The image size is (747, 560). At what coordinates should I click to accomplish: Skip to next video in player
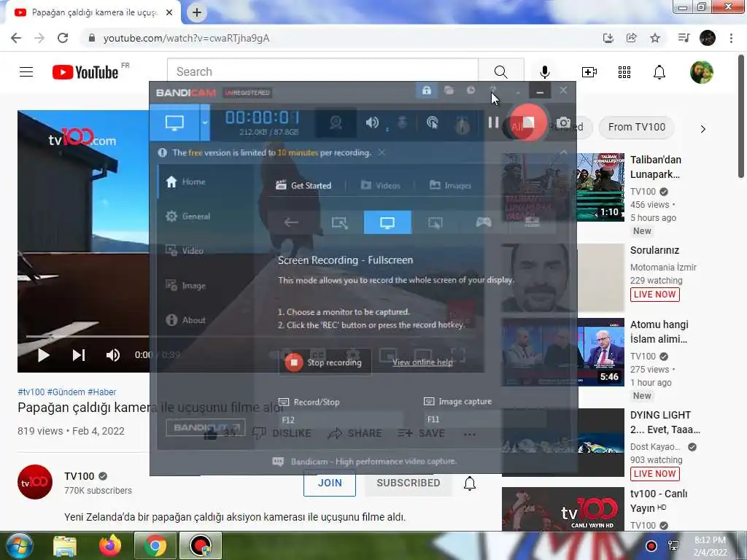point(79,355)
